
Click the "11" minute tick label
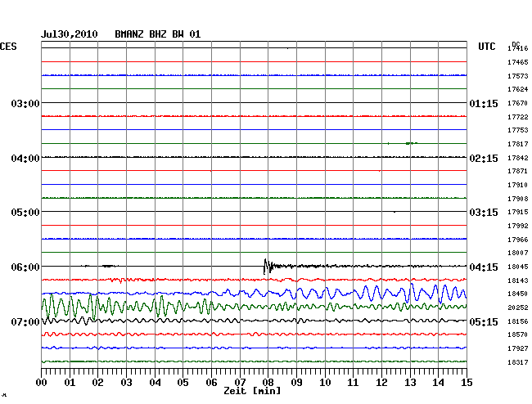click(353, 383)
